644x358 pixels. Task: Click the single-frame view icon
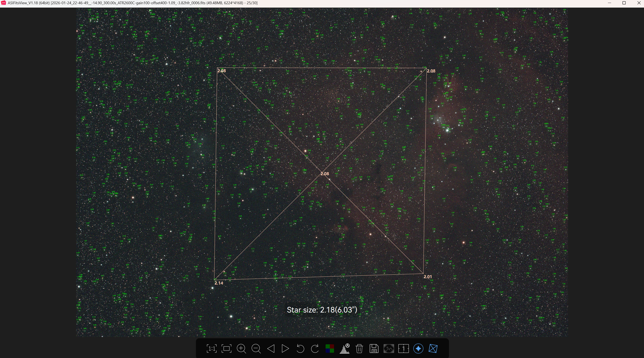click(403, 349)
